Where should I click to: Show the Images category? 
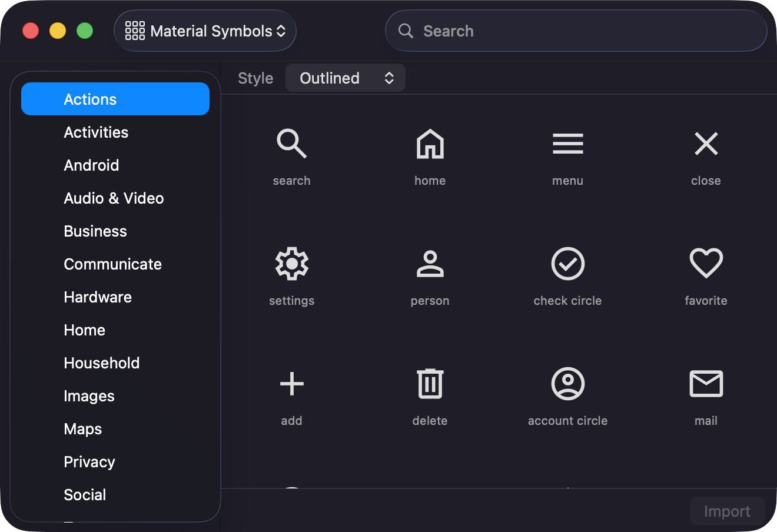pos(115,395)
